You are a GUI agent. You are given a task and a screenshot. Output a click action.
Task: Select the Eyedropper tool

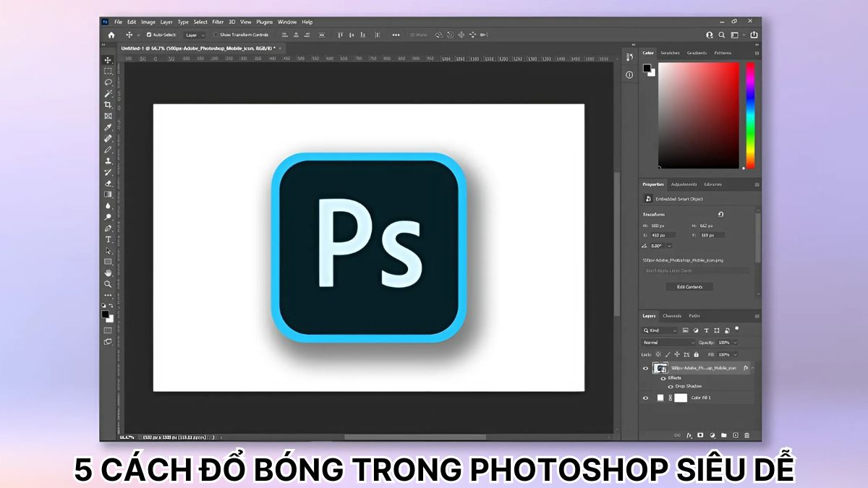coord(108,127)
